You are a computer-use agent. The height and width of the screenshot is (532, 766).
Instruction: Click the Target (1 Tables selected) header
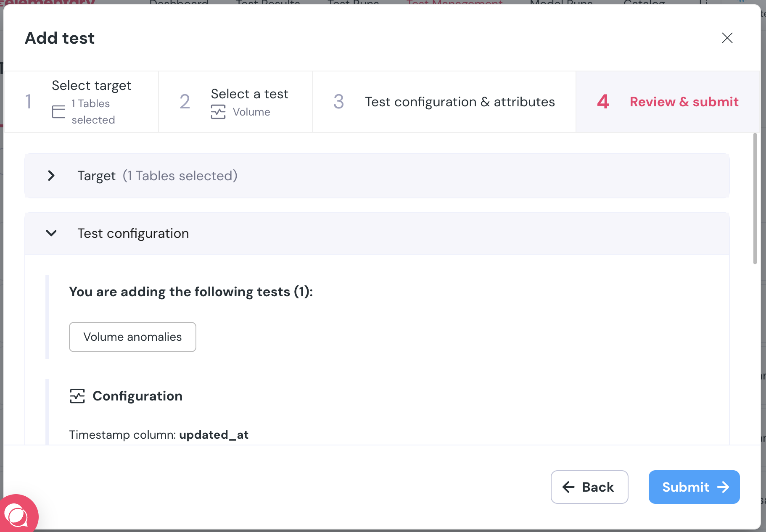pyautogui.click(x=377, y=176)
